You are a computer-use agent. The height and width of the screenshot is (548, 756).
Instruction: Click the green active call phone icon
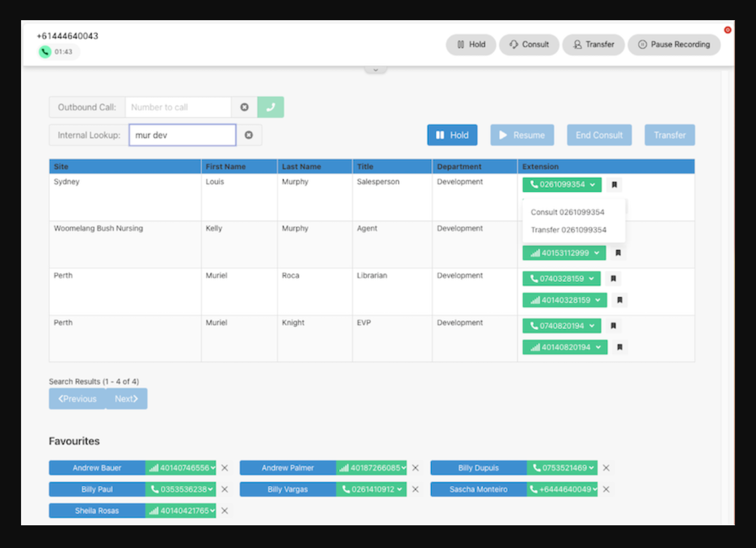(45, 52)
